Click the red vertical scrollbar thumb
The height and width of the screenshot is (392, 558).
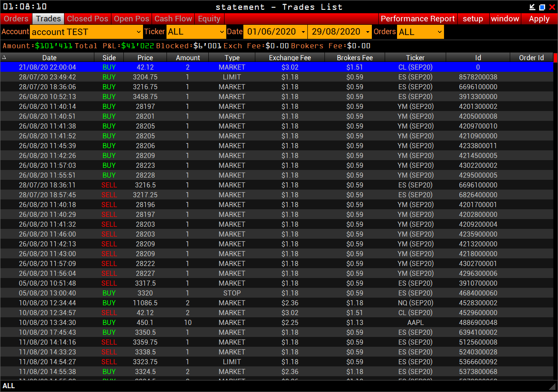tap(555, 58)
